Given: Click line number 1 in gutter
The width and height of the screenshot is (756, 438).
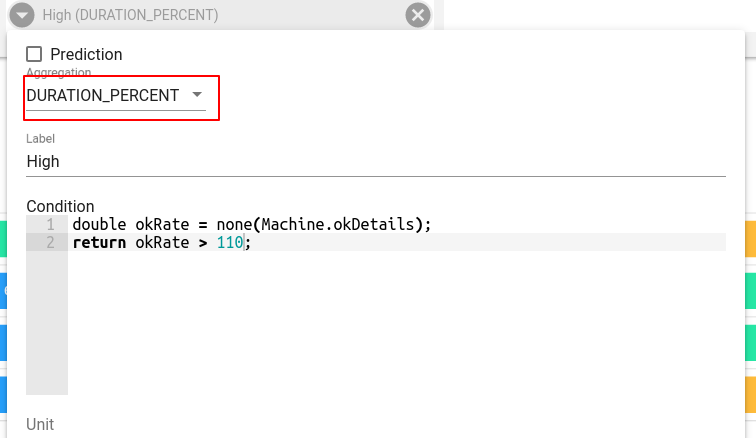Looking at the screenshot, I should pos(48,225).
